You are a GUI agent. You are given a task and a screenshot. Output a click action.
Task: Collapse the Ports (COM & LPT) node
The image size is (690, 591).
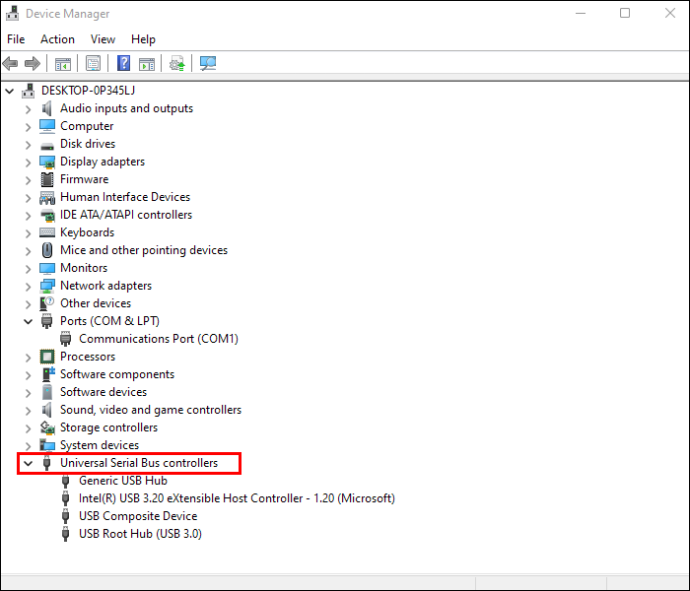[x=28, y=321]
